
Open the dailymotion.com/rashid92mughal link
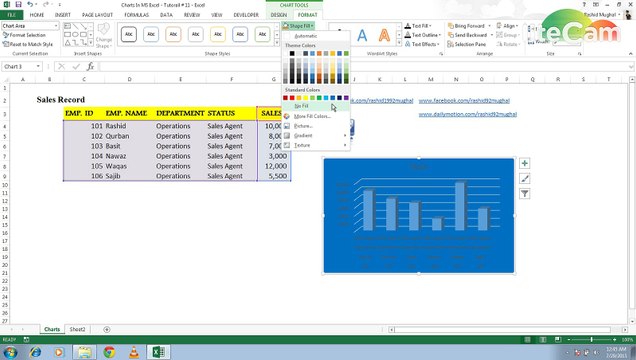coord(468,114)
